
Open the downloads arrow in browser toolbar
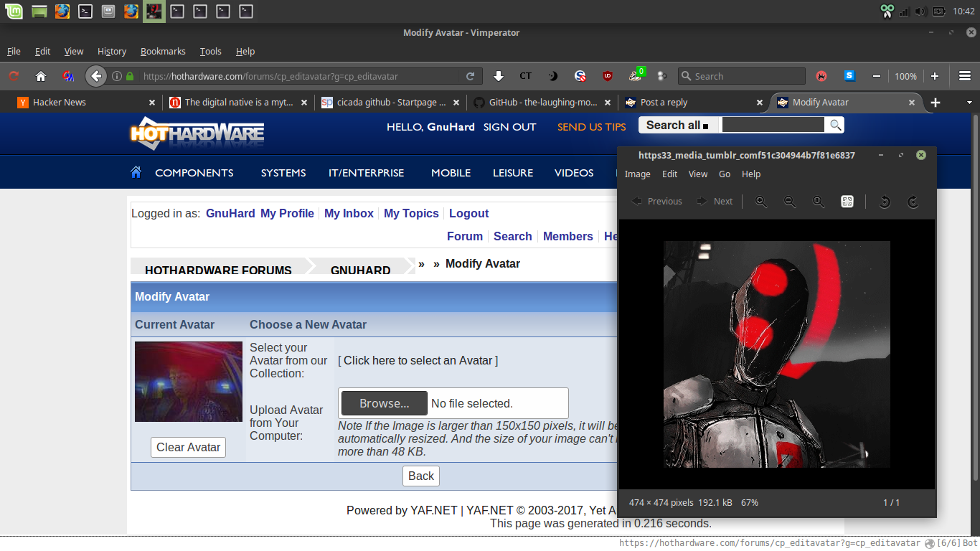499,76
